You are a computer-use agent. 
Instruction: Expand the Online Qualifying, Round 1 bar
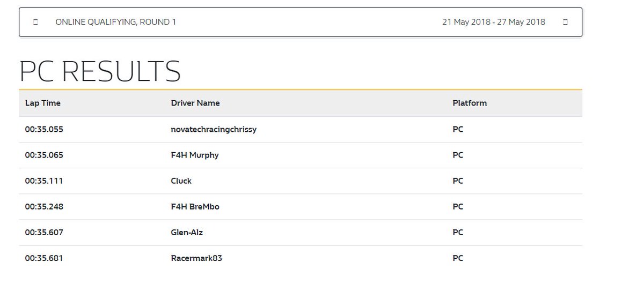(301, 22)
